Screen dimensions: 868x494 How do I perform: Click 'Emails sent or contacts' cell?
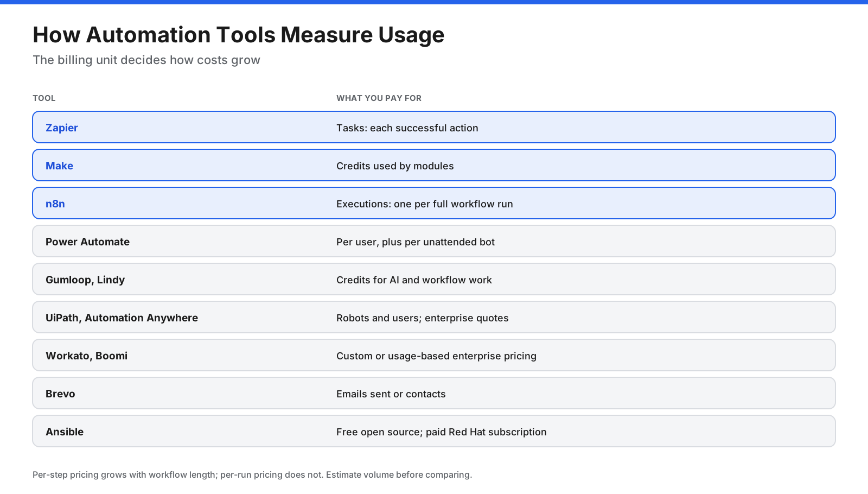(x=391, y=394)
